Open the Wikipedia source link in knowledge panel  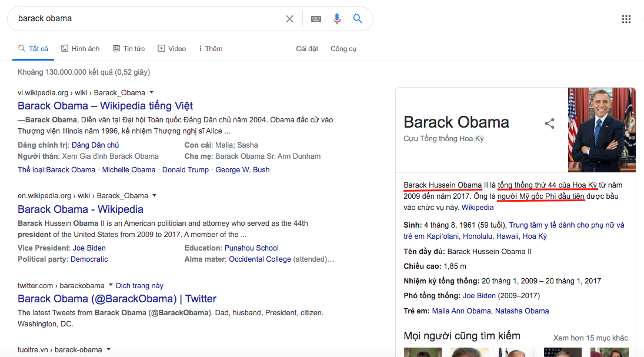(478, 208)
